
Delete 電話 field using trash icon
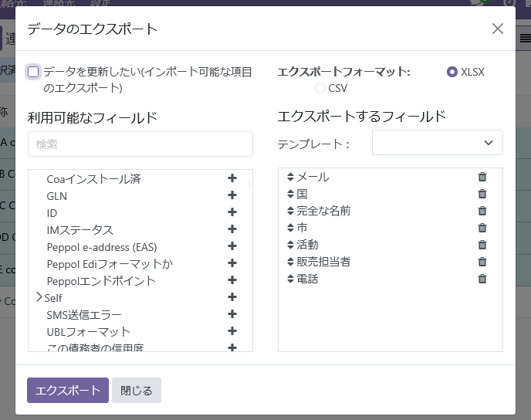coord(482,279)
